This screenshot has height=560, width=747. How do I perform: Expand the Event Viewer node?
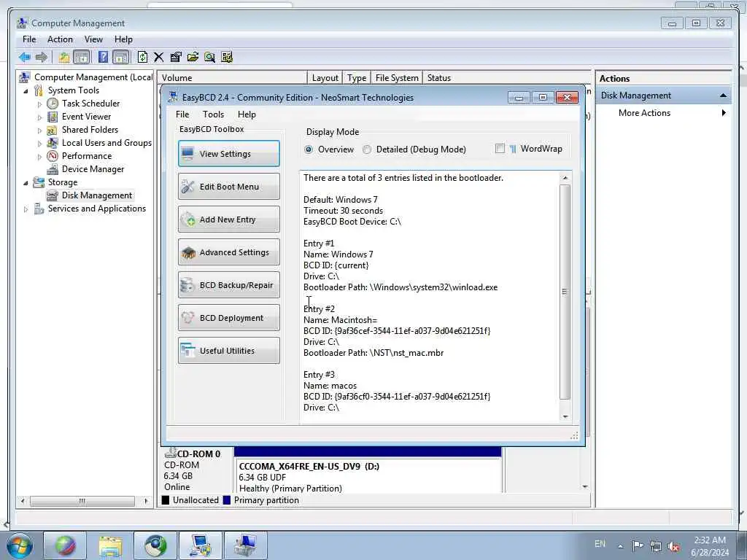pyautogui.click(x=39, y=117)
